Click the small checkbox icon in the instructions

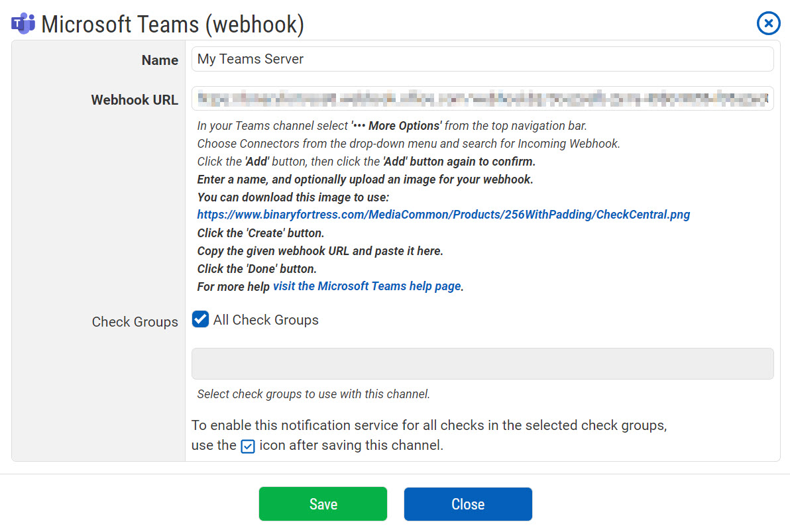[x=247, y=446]
